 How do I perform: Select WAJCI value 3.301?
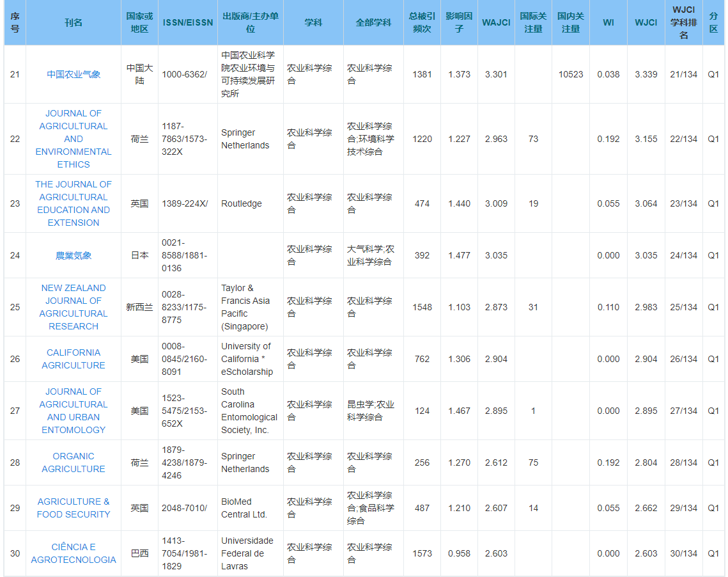497,74
